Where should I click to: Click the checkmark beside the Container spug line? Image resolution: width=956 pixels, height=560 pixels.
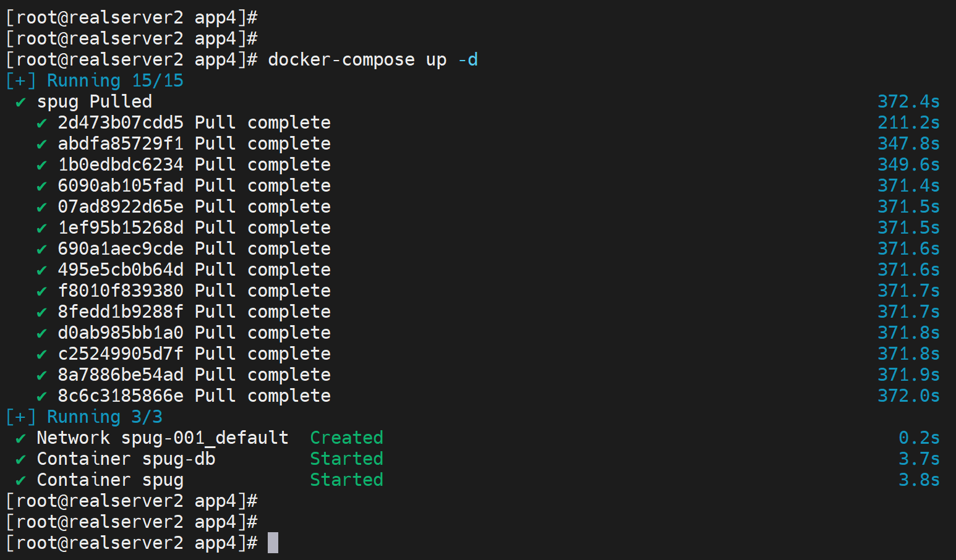(x=20, y=481)
